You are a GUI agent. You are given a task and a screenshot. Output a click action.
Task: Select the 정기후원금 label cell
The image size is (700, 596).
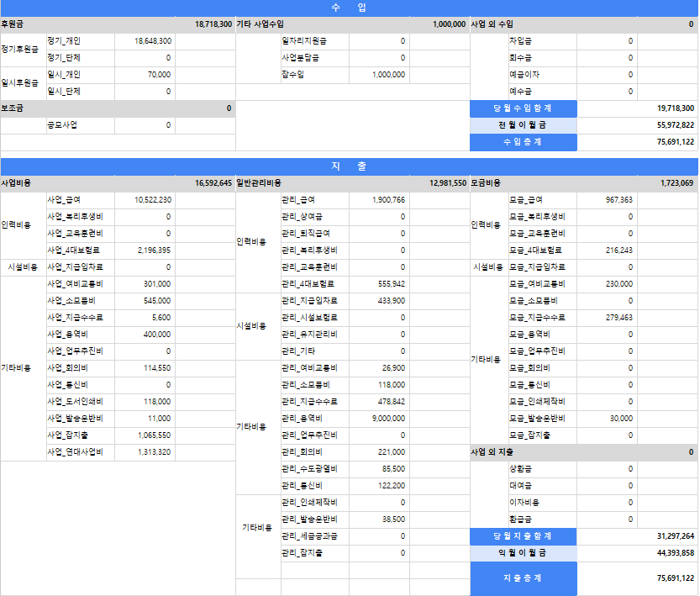(x=24, y=49)
